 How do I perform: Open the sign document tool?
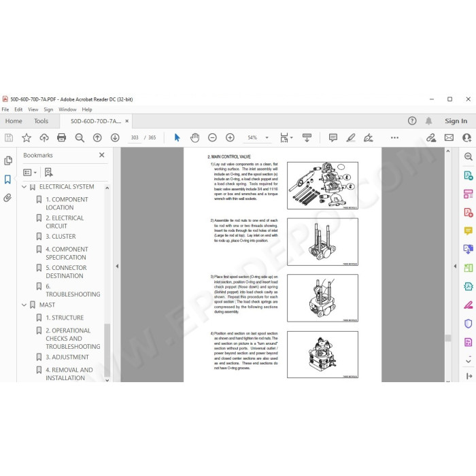369,138
